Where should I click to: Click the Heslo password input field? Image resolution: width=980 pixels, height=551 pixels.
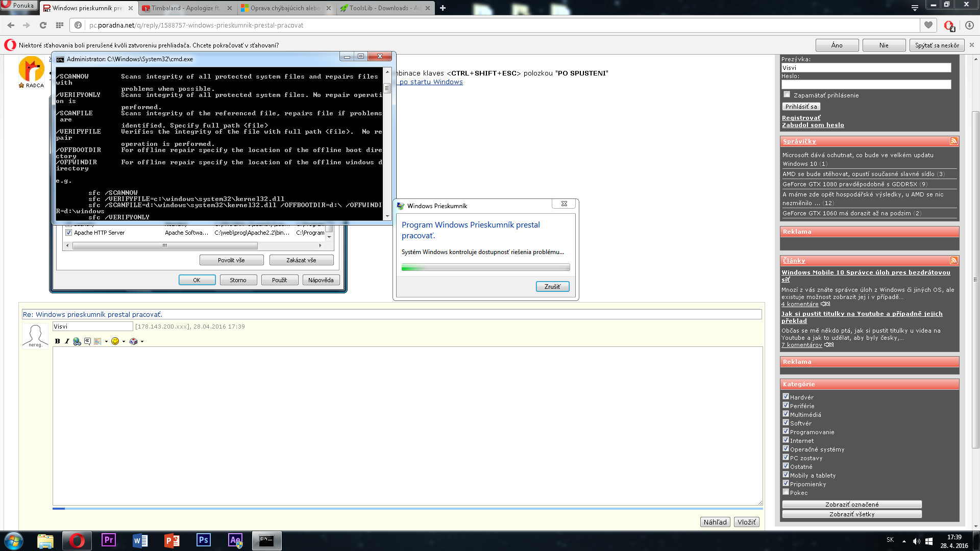[866, 84]
